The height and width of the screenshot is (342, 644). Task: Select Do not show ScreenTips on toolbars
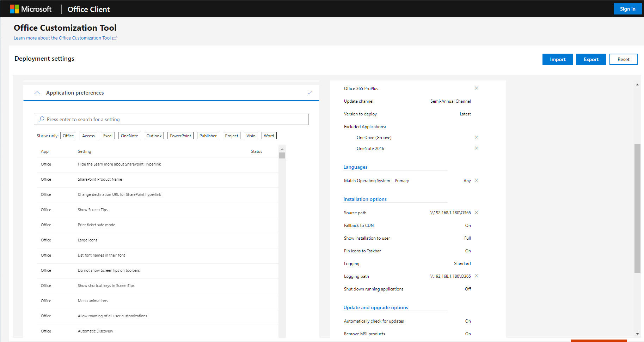pyautogui.click(x=157, y=271)
